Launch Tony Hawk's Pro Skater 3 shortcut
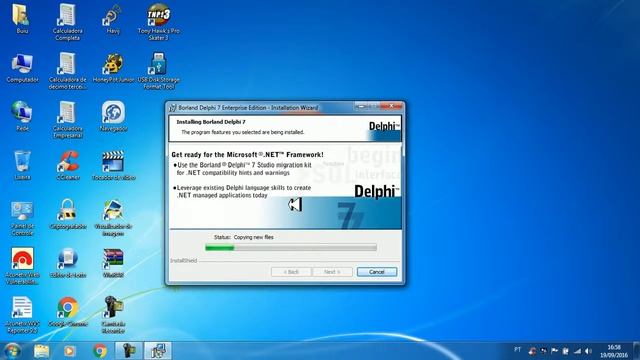This screenshot has height=360, width=640. pyautogui.click(x=158, y=22)
